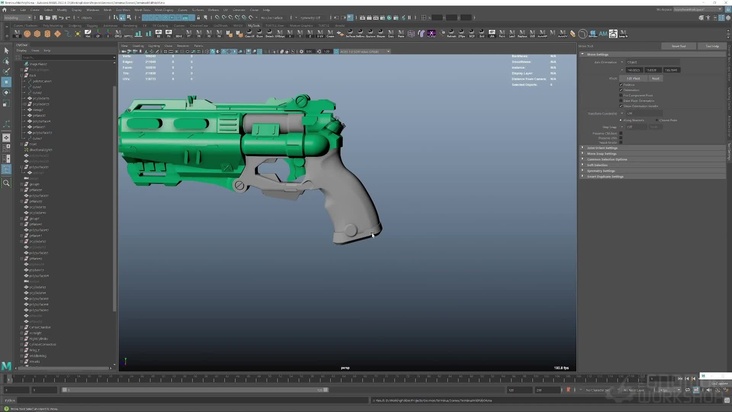Switch to the Rotate tool
The height and width of the screenshot is (412, 732).
pos(6,93)
